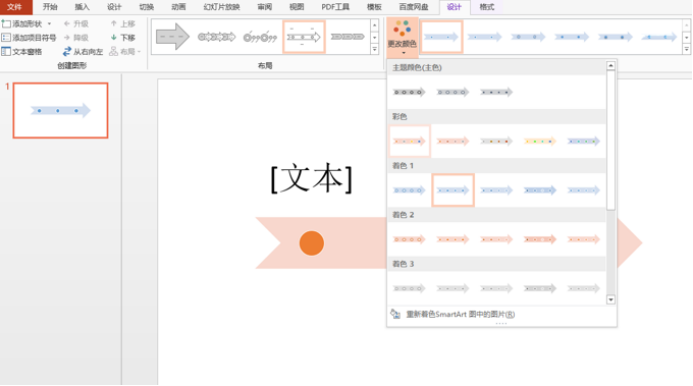Select the second SmartArt style thumbnail
The image size is (693, 386).
coord(485,37)
